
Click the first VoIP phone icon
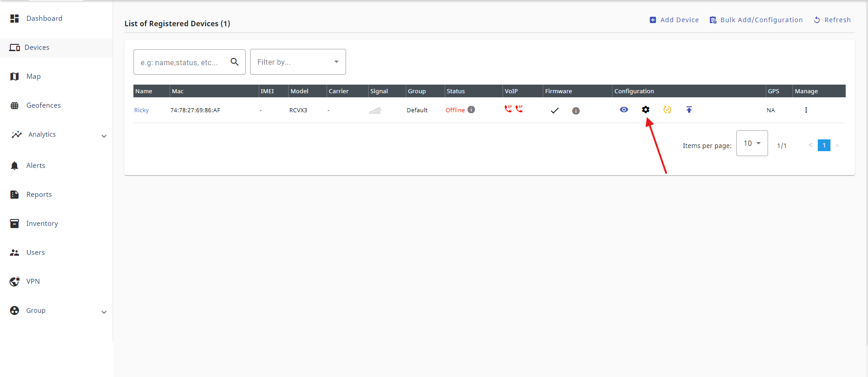(x=508, y=109)
